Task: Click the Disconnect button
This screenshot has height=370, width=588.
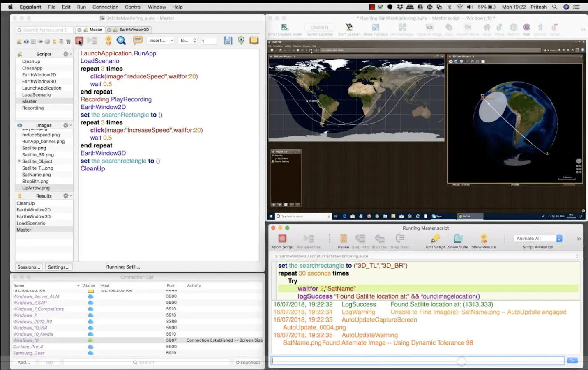Action: click(x=248, y=363)
